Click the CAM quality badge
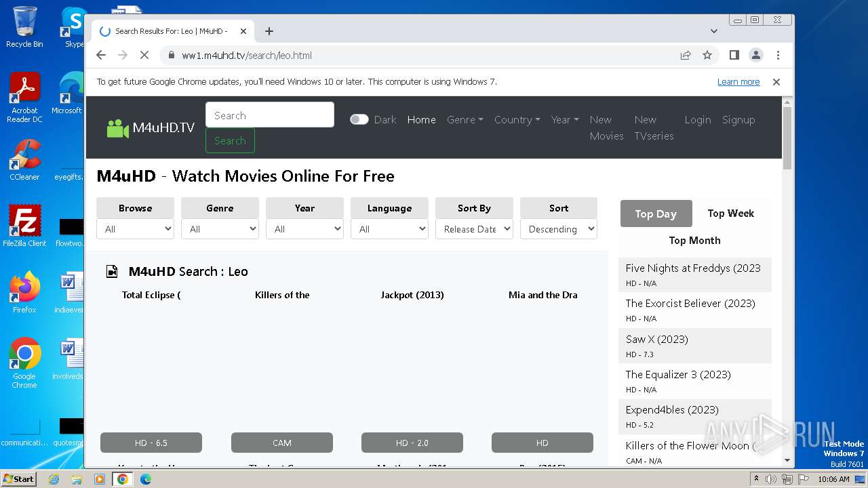 coord(282,443)
